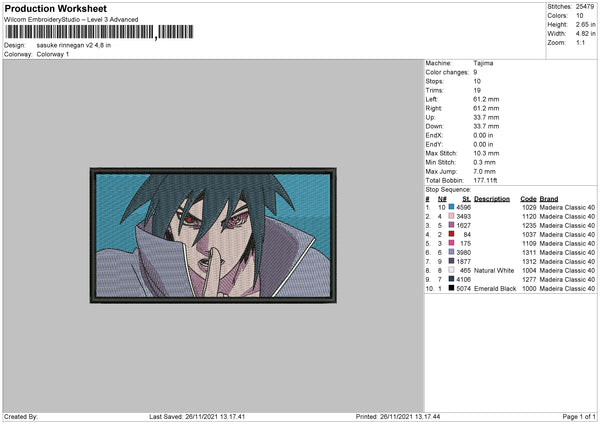Click the EndY value '0.00 in'
The height and width of the screenshot is (424, 600).
483,145
